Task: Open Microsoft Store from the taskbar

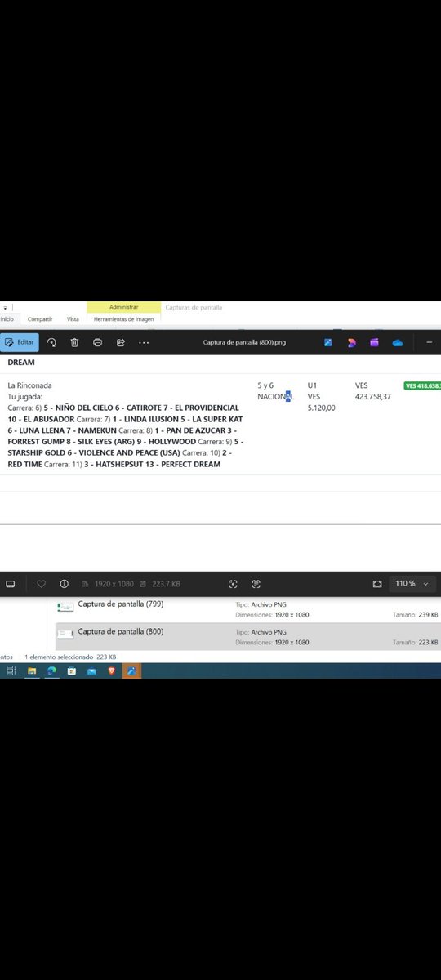Action: (x=72, y=670)
